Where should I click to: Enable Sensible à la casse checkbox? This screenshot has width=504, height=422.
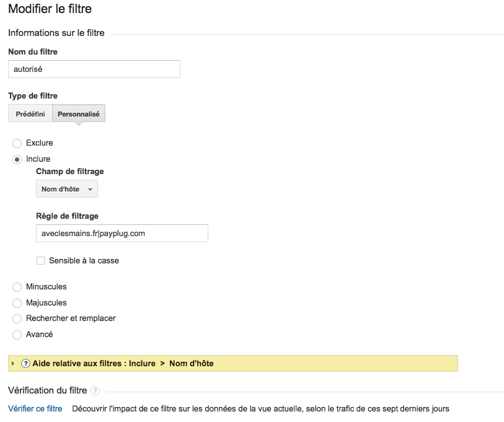[41, 261]
